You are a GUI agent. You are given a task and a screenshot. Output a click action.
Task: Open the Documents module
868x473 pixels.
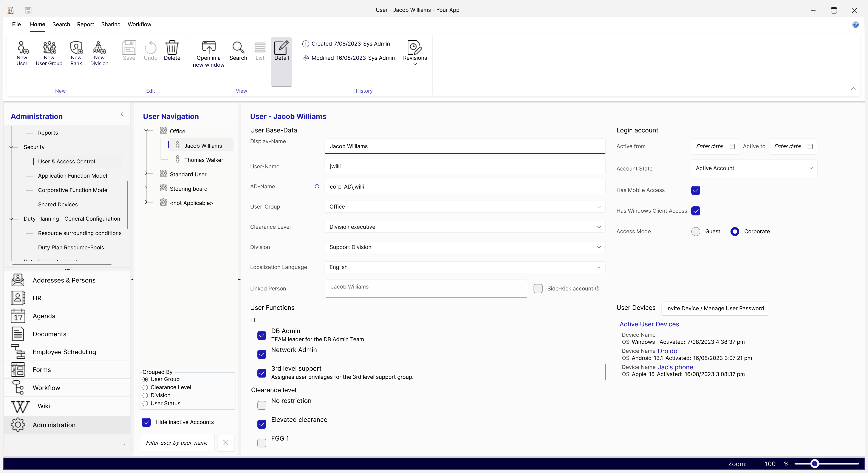point(67,334)
